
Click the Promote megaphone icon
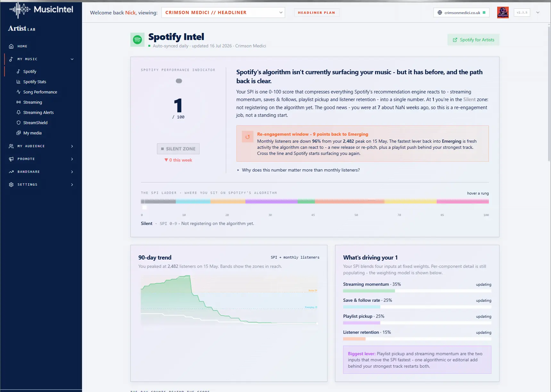tap(11, 159)
